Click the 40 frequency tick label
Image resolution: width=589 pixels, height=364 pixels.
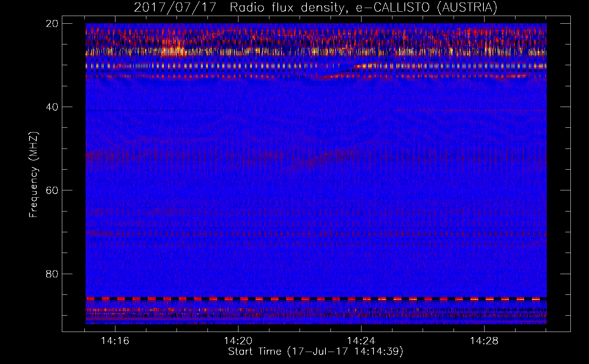pyautogui.click(x=52, y=107)
